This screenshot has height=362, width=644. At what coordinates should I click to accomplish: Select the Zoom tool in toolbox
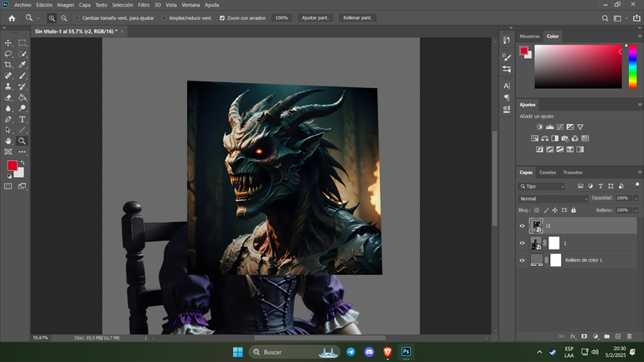tap(22, 141)
